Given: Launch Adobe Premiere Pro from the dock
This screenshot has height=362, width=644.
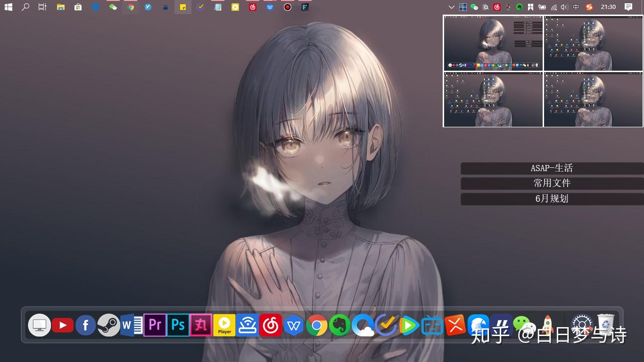Looking at the screenshot, I should coord(155,325).
